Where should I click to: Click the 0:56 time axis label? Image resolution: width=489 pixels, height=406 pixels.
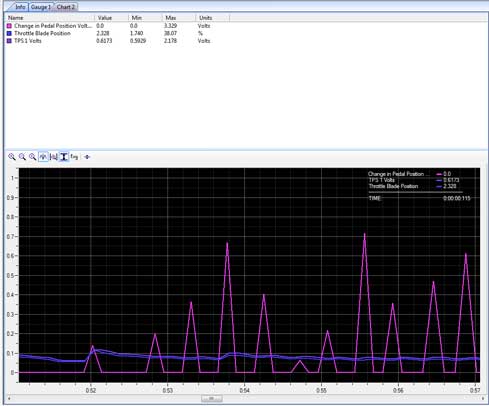[398, 390]
